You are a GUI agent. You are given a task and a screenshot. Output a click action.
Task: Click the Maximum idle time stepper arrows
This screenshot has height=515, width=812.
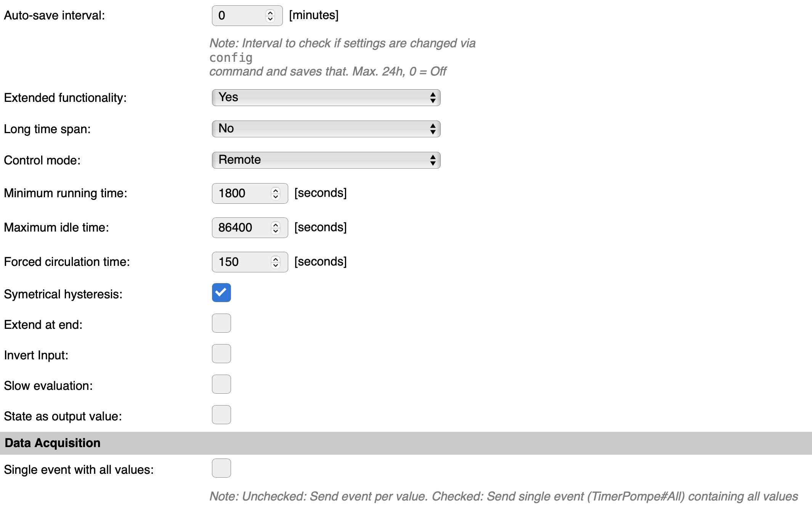pos(276,228)
